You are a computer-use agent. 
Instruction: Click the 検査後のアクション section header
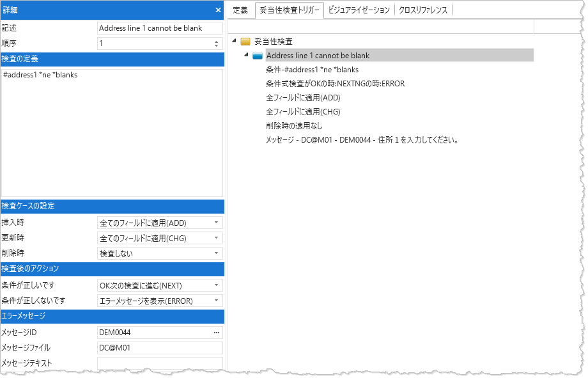coord(112,269)
